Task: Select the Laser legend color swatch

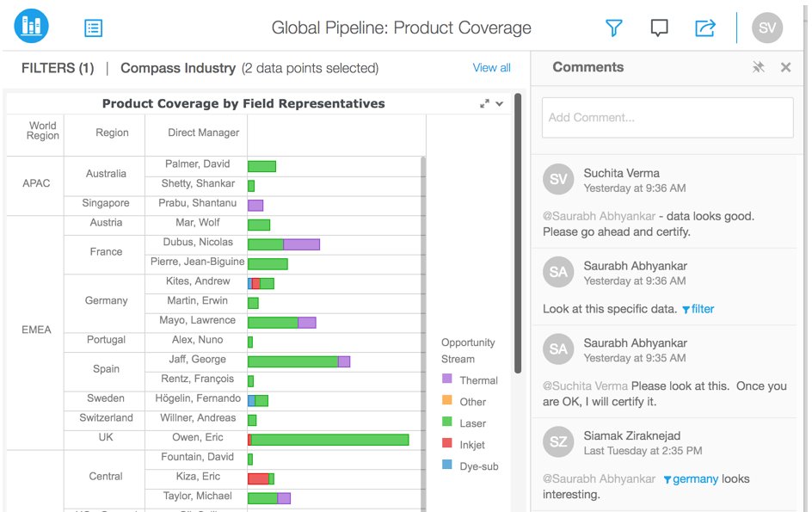Action: pos(447,422)
